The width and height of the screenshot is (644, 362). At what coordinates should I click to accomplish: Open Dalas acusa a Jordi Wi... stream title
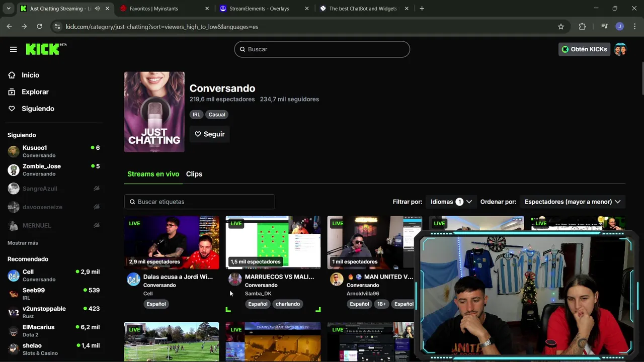click(x=178, y=277)
